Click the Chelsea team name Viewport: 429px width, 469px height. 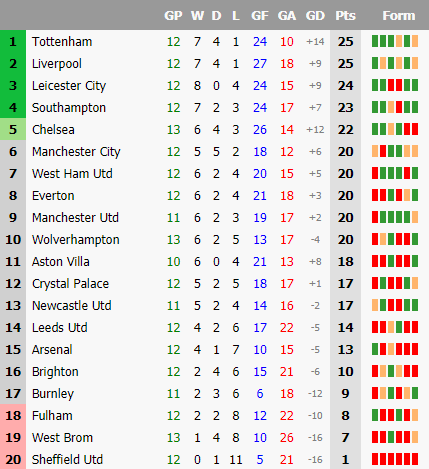point(53,130)
